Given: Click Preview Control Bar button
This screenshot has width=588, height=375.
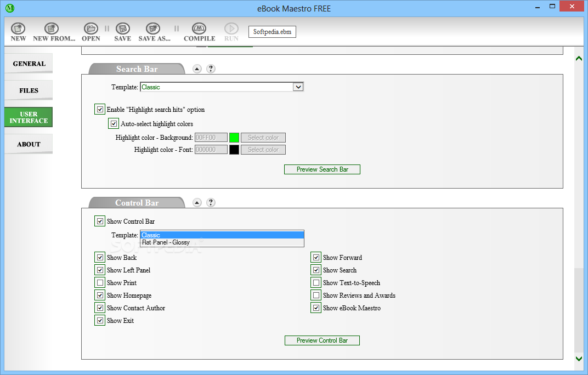Looking at the screenshot, I should coord(322,340).
